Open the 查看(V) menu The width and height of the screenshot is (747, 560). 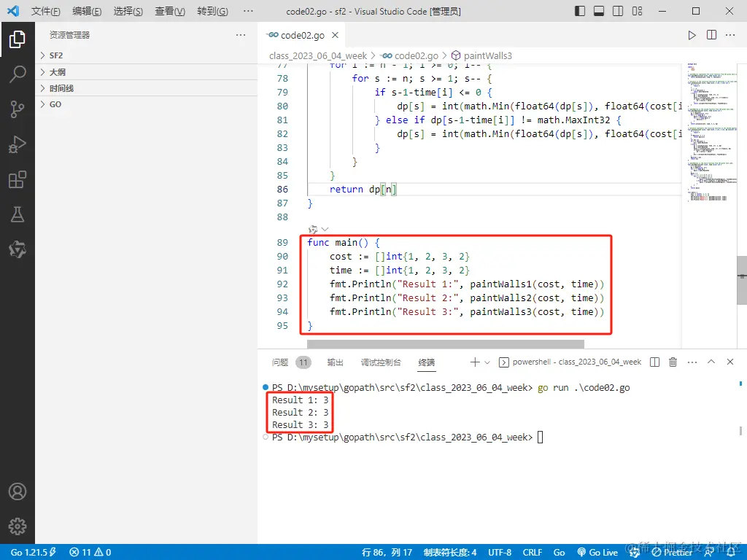(x=169, y=11)
